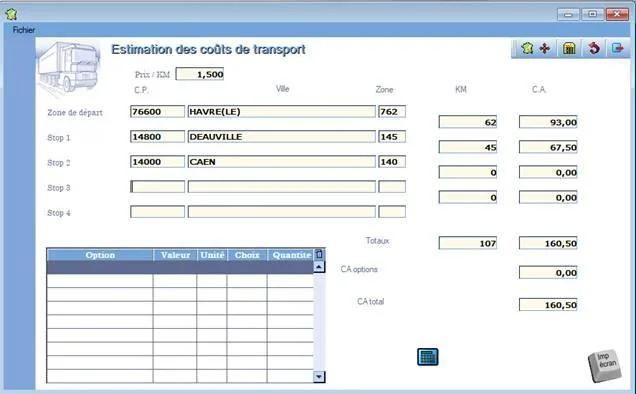Maximize the application window

pyautogui.click(x=593, y=14)
